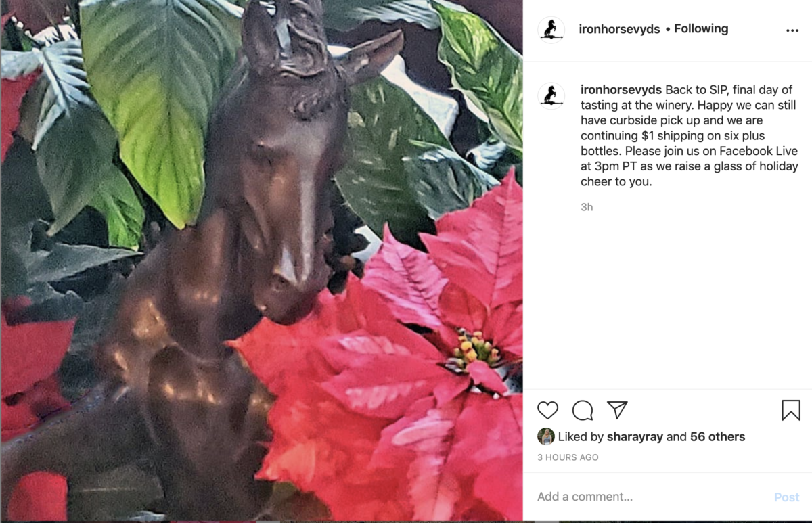Click ironhorsevyds avatar beside the caption
This screenshot has width=812, height=523.
pyautogui.click(x=551, y=95)
